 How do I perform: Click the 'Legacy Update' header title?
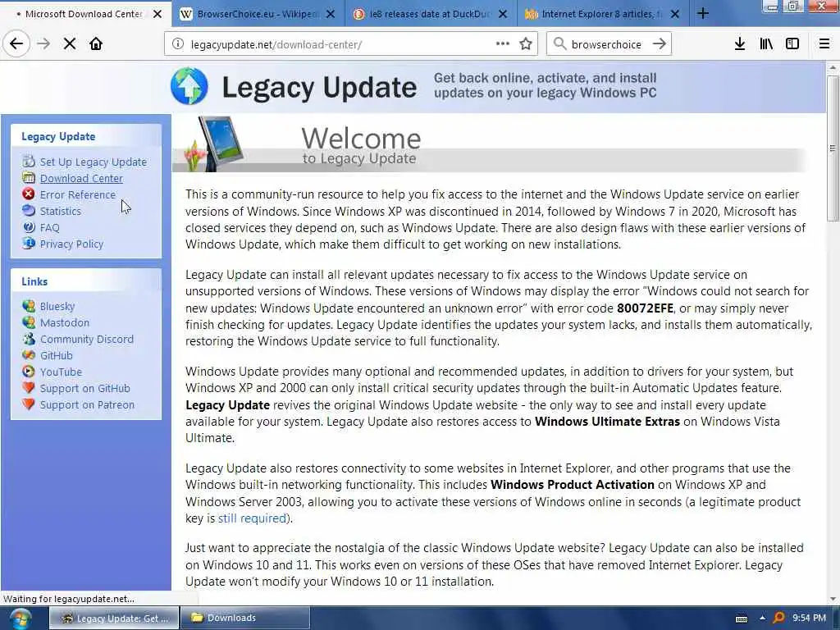click(x=319, y=87)
